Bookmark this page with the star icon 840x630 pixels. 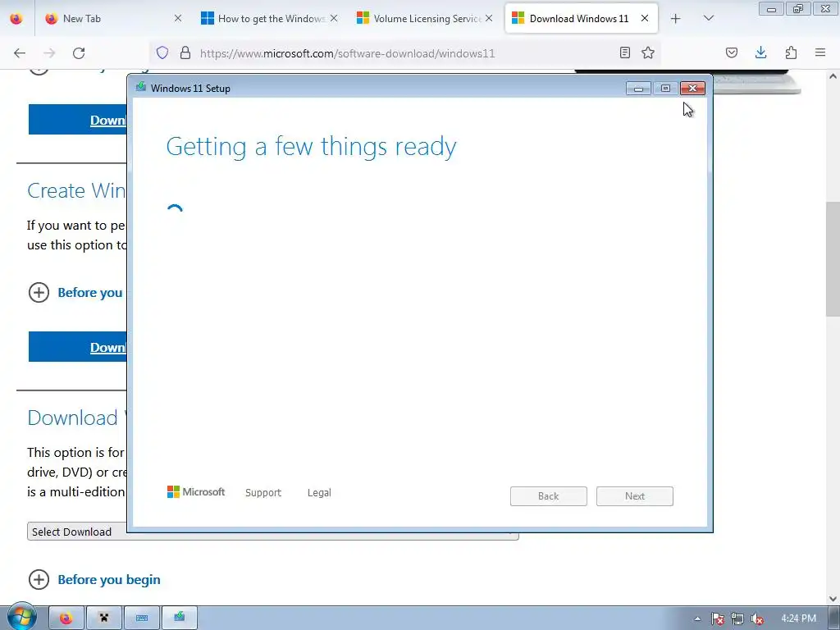click(648, 52)
